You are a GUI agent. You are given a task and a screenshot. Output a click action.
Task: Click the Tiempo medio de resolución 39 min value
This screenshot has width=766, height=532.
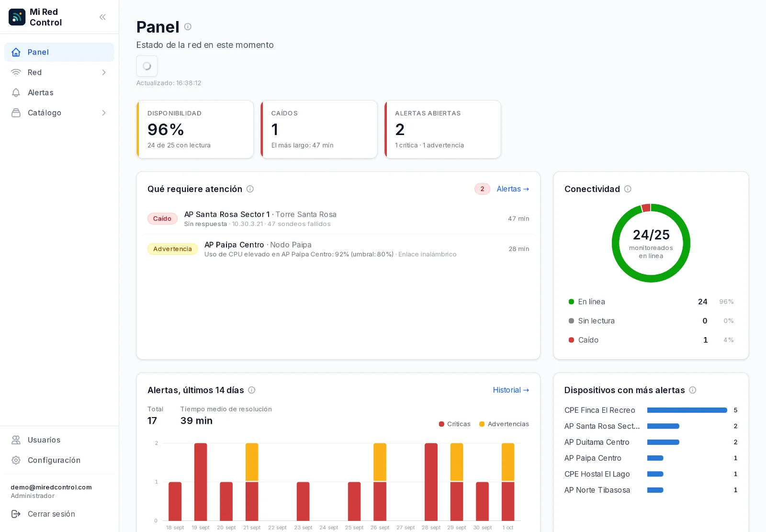[x=196, y=421]
